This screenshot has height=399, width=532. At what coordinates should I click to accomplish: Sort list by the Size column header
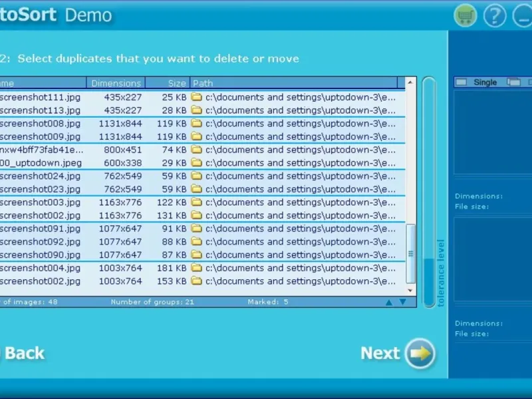[x=168, y=83]
